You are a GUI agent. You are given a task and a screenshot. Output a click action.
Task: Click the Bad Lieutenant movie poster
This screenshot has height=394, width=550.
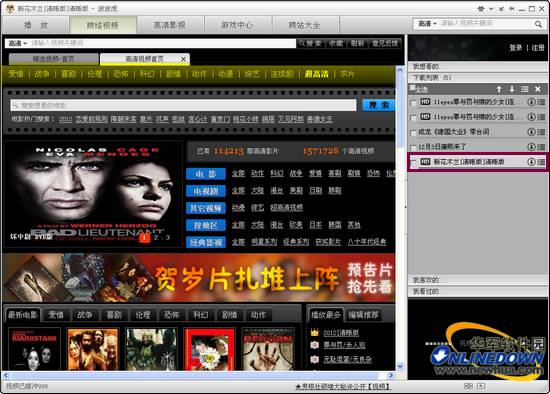93,194
